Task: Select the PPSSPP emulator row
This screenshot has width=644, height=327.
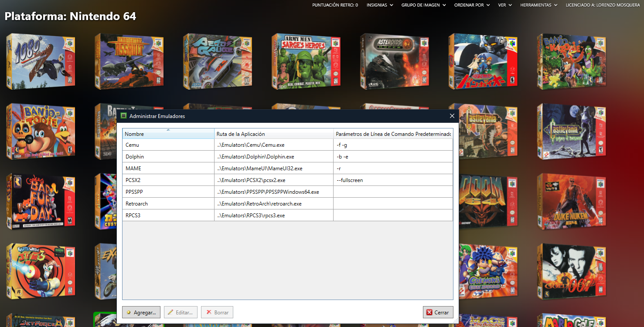Action: pyautogui.click(x=287, y=192)
